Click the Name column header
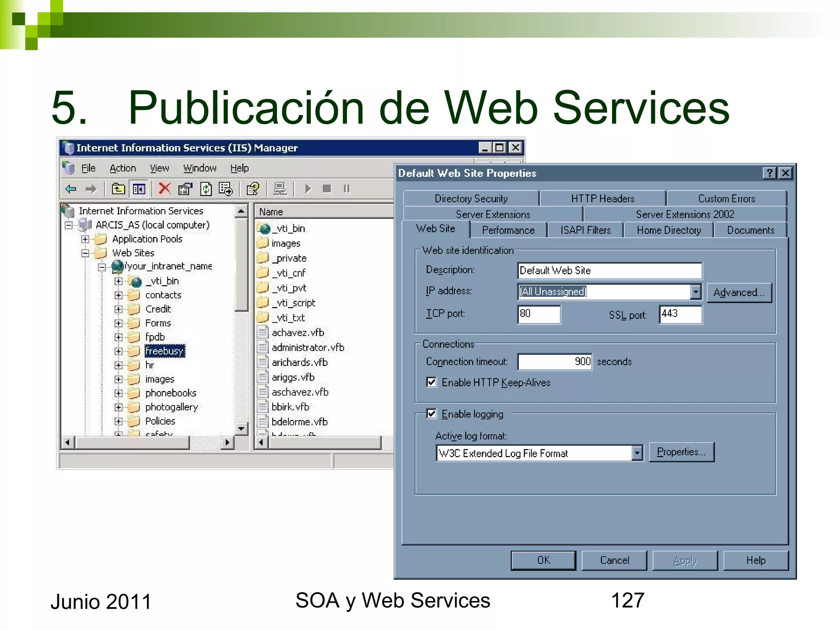Image resolution: width=840 pixels, height=630 pixels. [x=324, y=212]
